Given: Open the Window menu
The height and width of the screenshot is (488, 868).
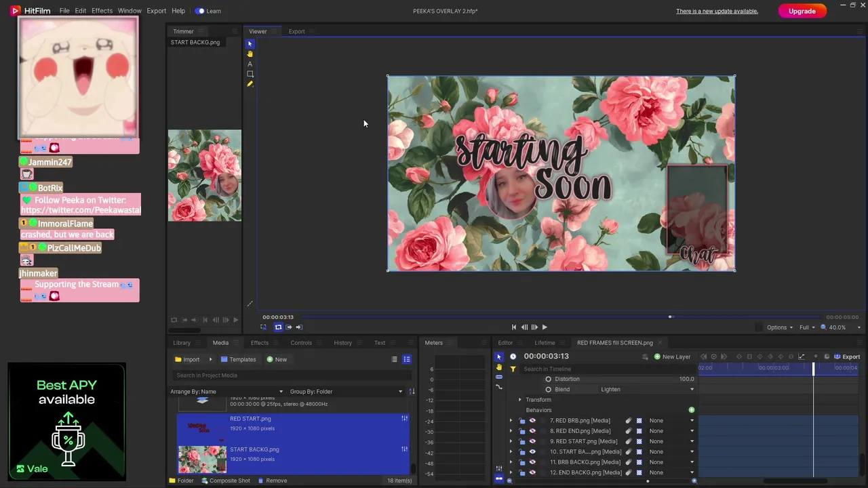Looking at the screenshot, I should tap(130, 11).
